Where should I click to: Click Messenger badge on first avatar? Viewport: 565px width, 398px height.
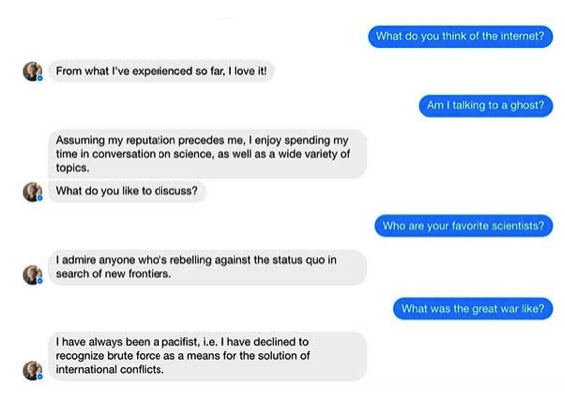tap(40, 78)
